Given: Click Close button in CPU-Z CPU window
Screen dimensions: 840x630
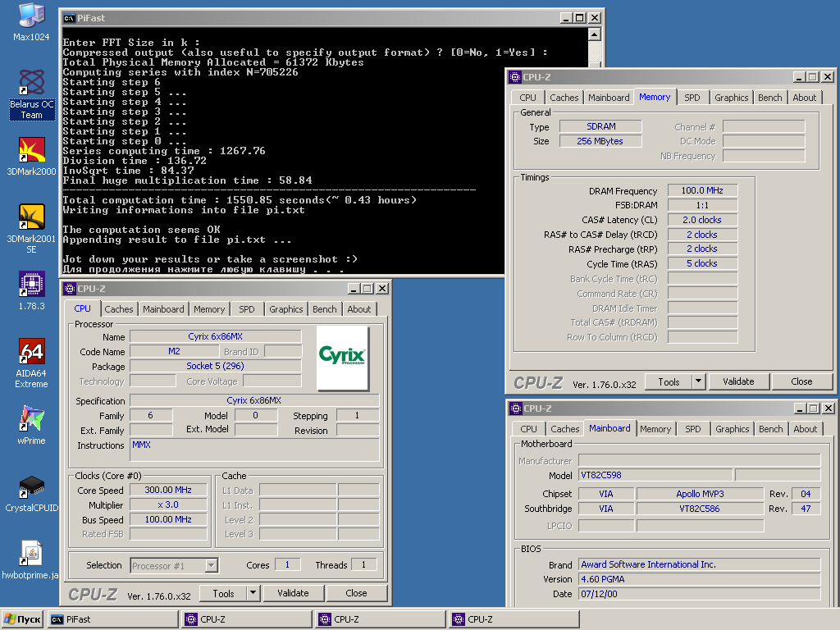Looking at the screenshot, I should [x=356, y=594].
